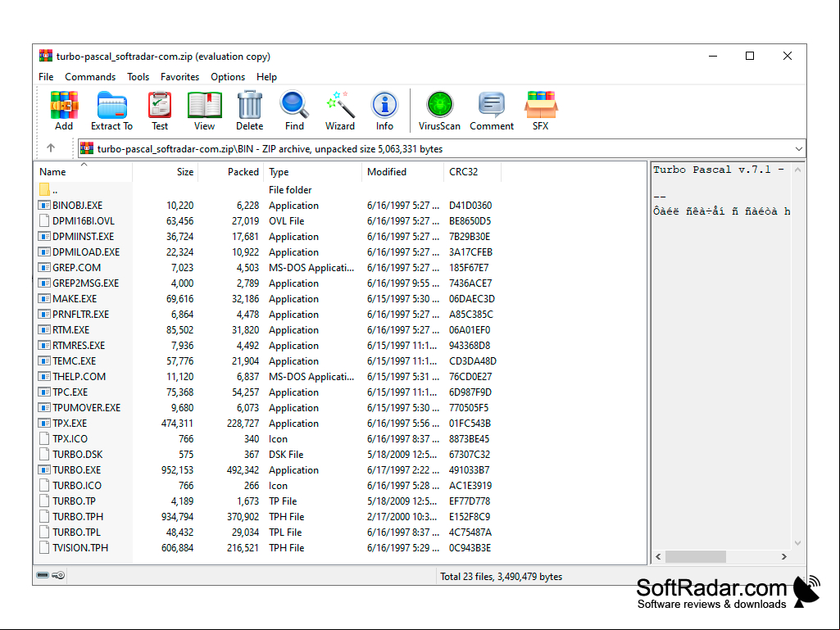840x630 pixels.
Task: Click the Extract To toolbar icon
Action: coord(112,105)
